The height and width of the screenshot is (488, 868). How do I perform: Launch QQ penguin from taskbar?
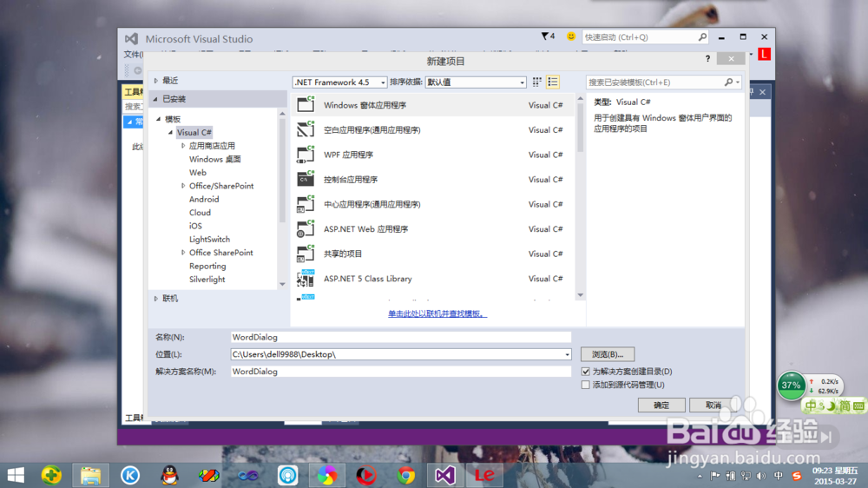coord(169,475)
